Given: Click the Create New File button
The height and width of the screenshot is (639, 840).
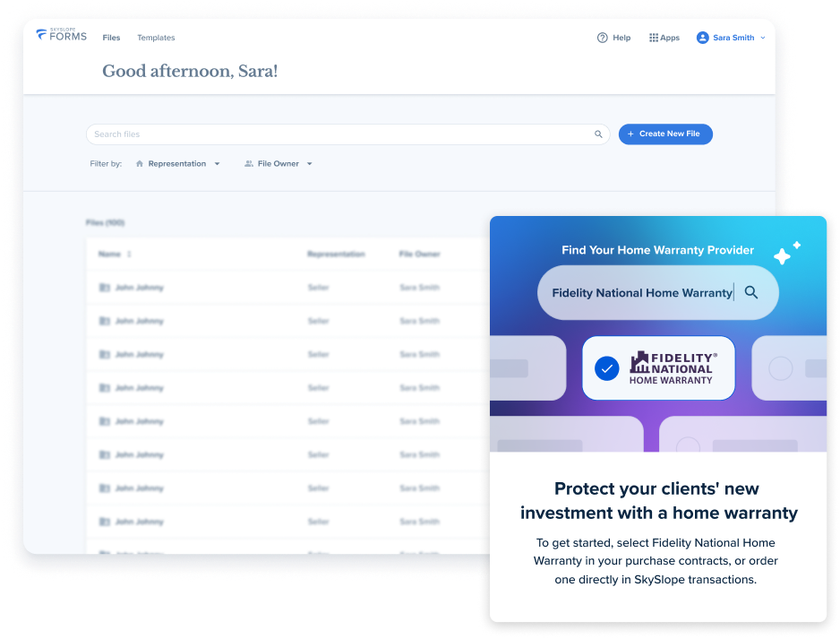Looking at the screenshot, I should coord(664,134).
